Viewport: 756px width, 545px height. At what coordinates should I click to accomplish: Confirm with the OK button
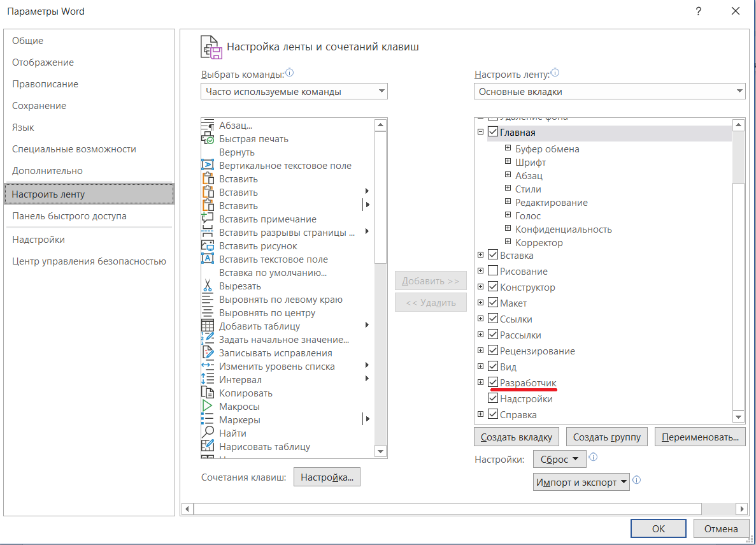pos(658,528)
